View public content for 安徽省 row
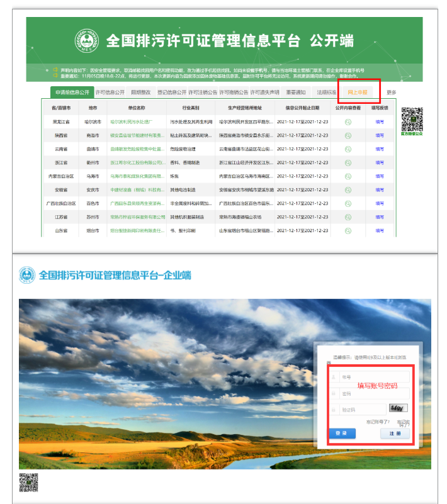The width and height of the screenshot is (447, 504). pos(348,190)
